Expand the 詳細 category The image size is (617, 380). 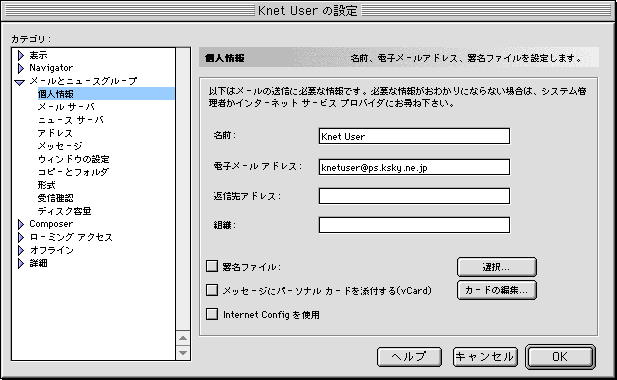click(21, 264)
